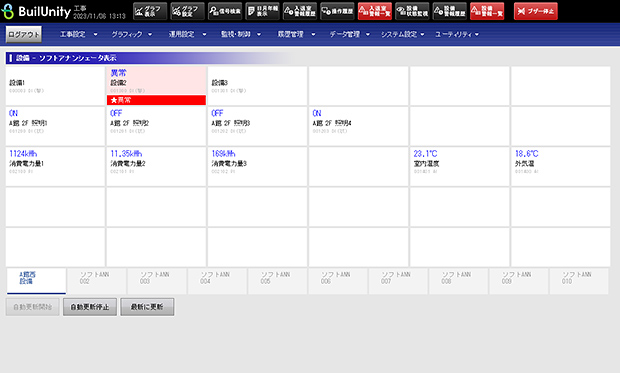Open the グラフ設定 graph settings tool
This screenshot has height=373, width=620.
(187, 11)
